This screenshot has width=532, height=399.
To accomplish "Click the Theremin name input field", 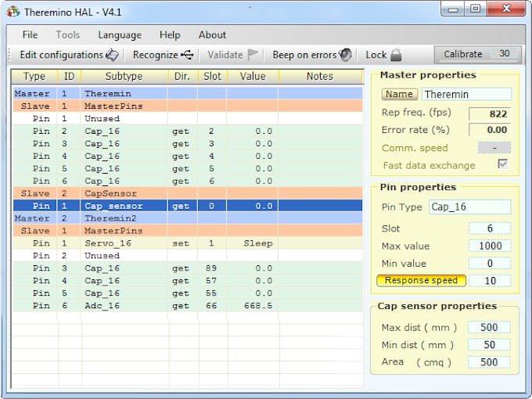I will 466,94.
